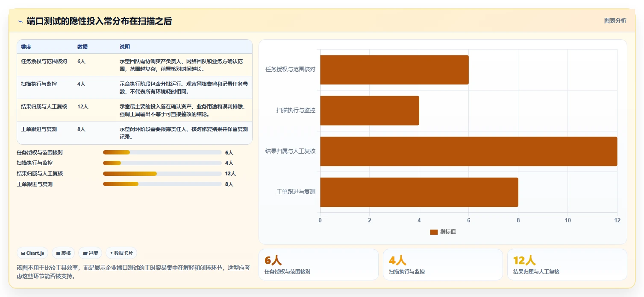The width and height of the screenshot is (644, 297).
Task: Click the 结果归属与人工复核 bar in the chart
Action: (469, 151)
